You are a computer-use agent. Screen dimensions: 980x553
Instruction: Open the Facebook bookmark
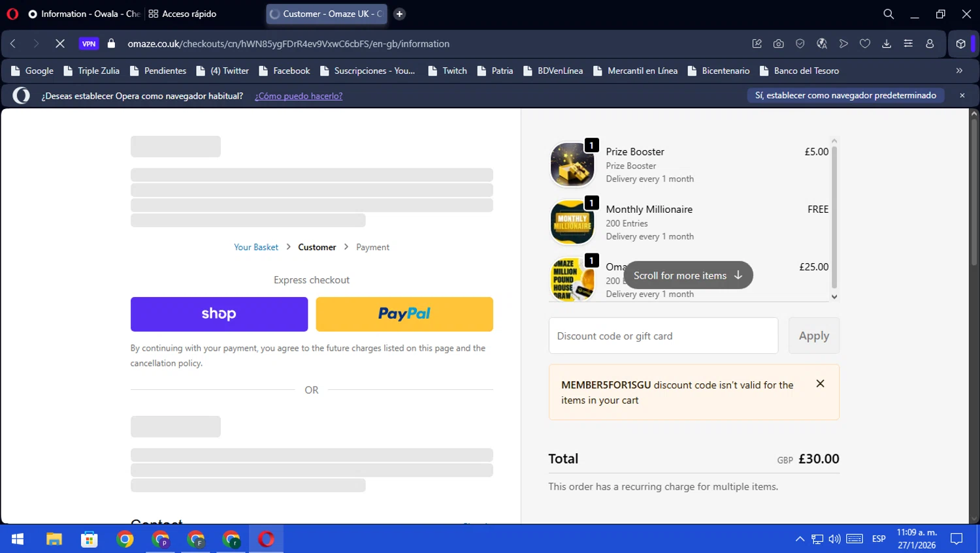click(x=284, y=71)
